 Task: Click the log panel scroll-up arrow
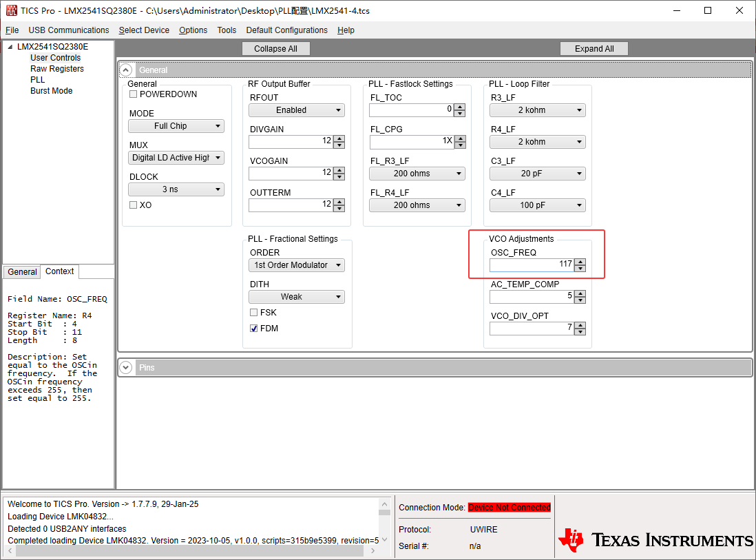pyautogui.click(x=384, y=504)
